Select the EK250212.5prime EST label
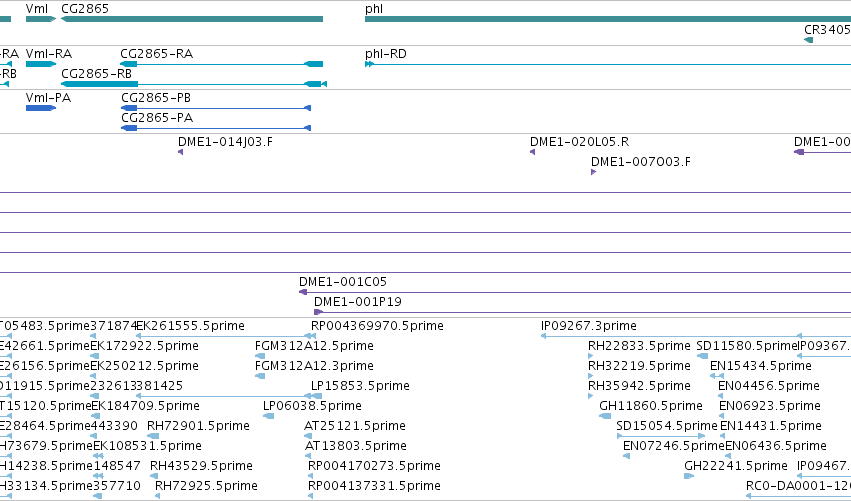Screen dimensions: 851x501 144,366
